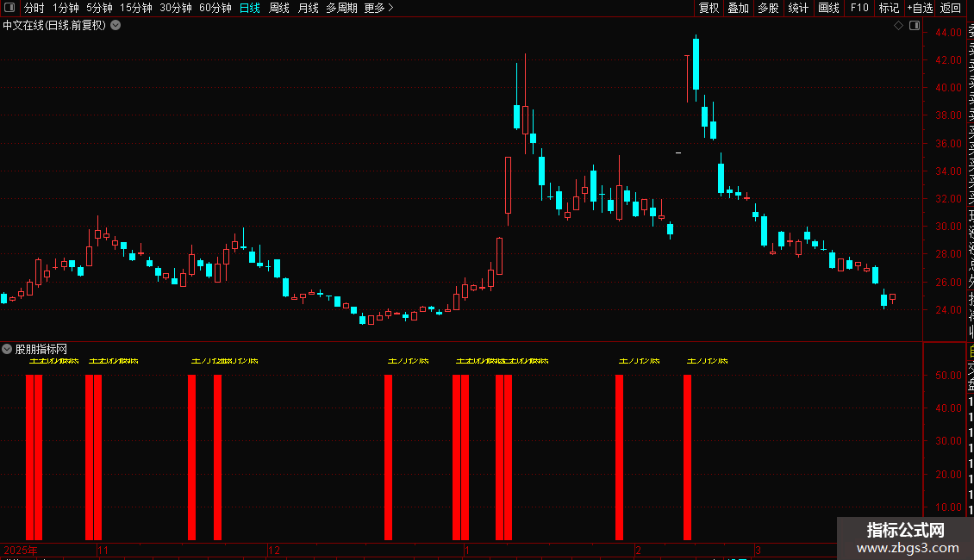Toggle the right side panel icon

(x=915, y=26)
